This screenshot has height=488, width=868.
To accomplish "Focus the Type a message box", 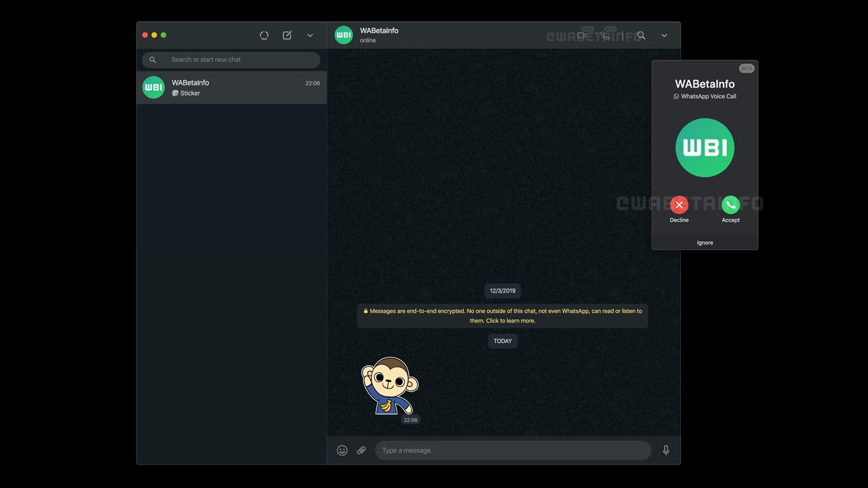I will click(512, 450).
